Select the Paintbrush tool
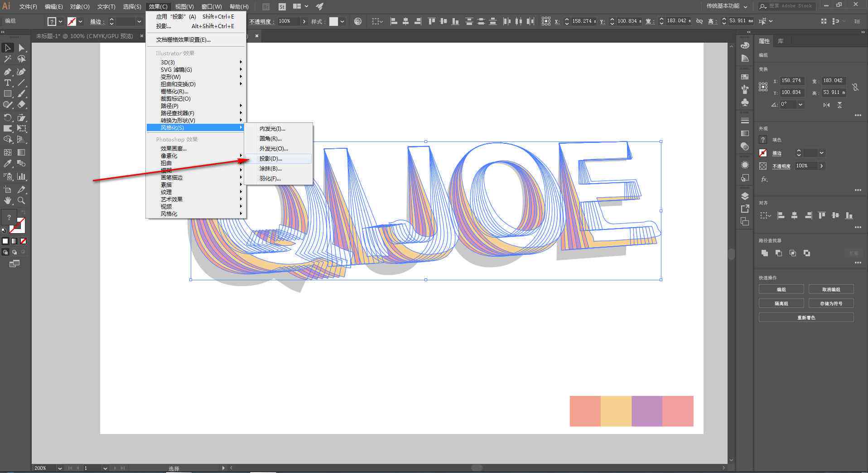 21,93
